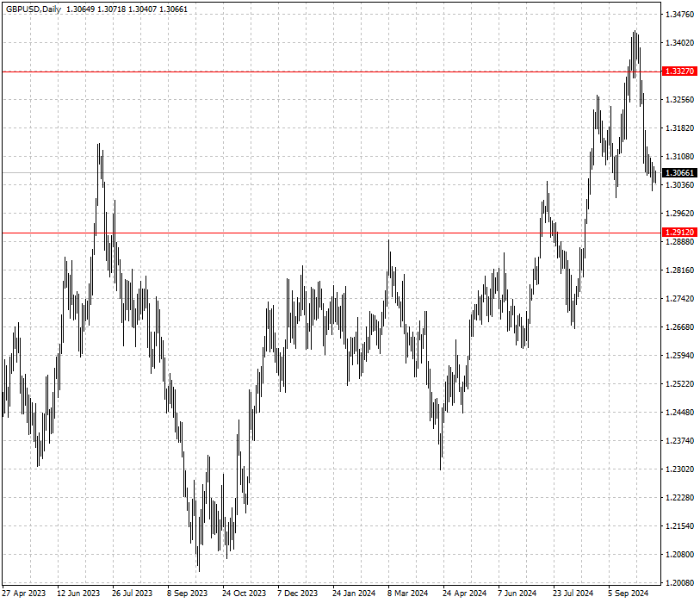This screenshot has width=700, height=603.
Task: Click the current price label 1.30661
Action: click(679, 173)
